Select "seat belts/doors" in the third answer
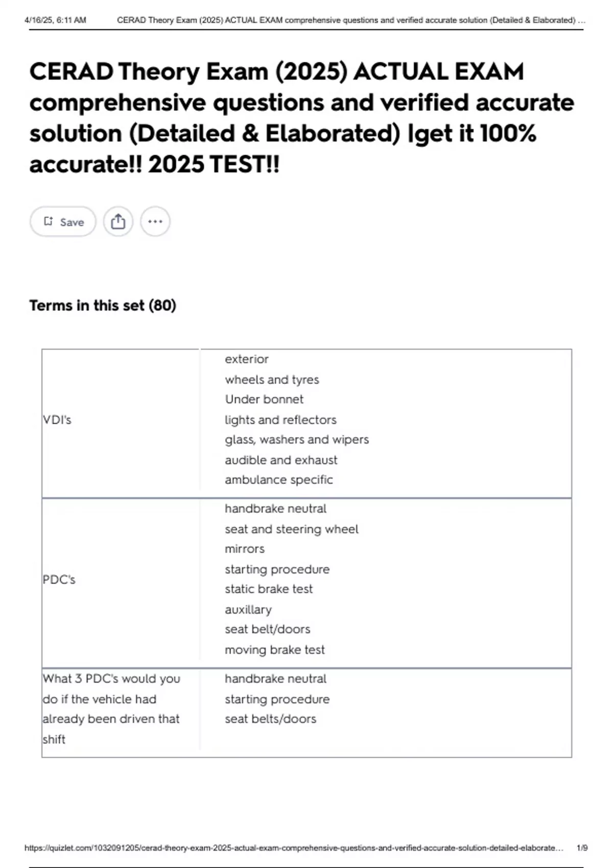 [x=271, y=719]
